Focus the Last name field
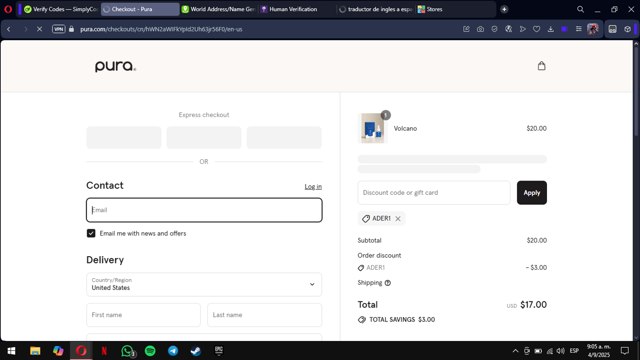Viewport: 640px width, 360px height. pos(264,315)
